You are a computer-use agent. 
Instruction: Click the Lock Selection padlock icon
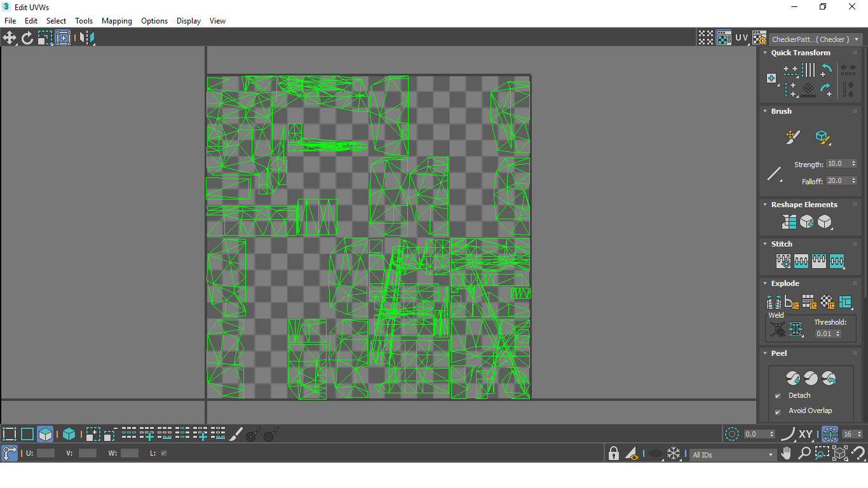(x=613, y=454)
